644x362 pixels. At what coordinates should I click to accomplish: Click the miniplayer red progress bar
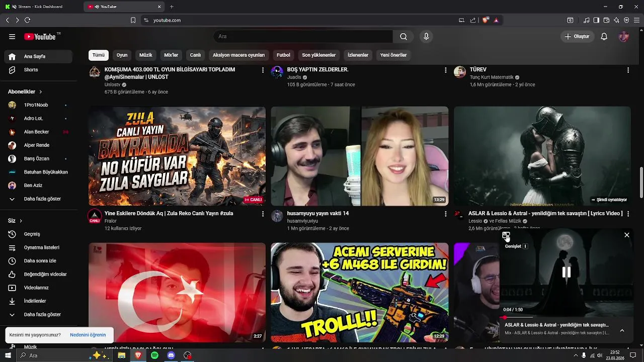point(567,317)
